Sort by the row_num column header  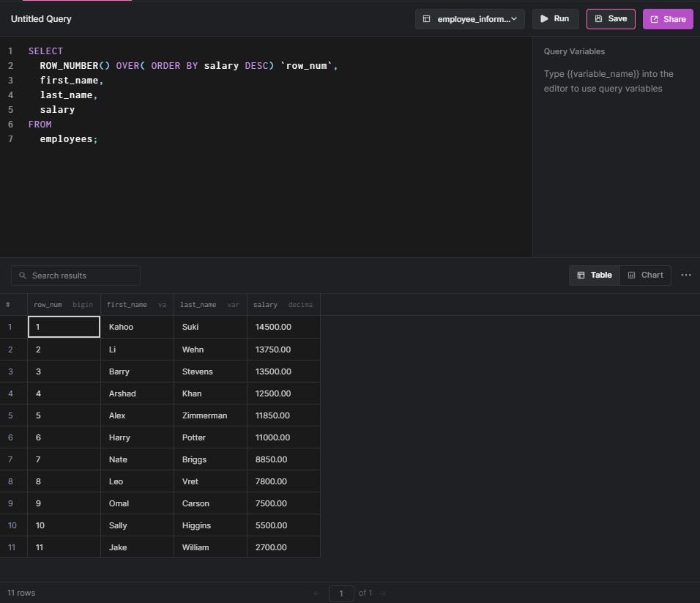pyautogui.click(x=64, y=305)
